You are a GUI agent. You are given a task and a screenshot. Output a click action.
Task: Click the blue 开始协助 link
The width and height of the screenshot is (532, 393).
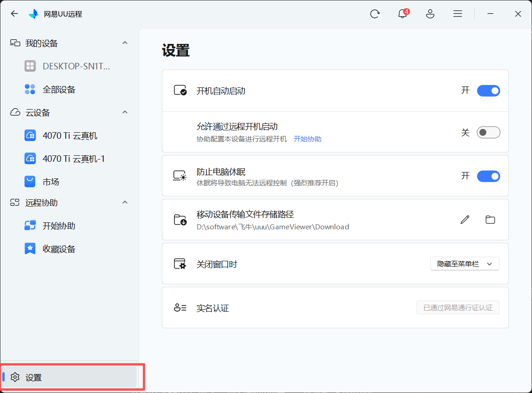coord(307,139)
